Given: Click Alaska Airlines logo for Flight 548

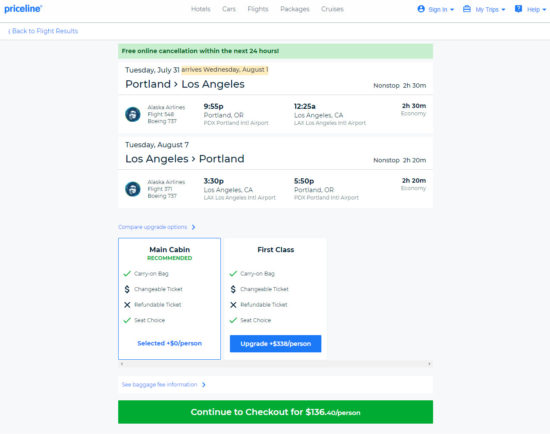Looking at the screenshot, I should [133, 114].
